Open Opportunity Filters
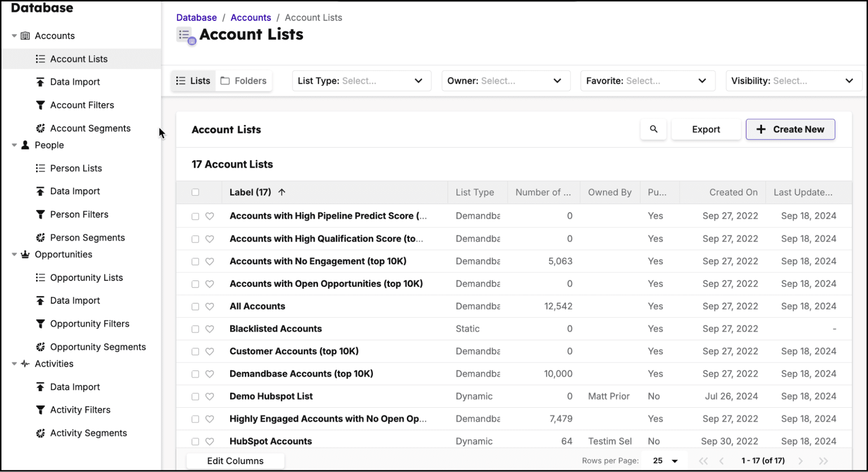868x472 pixels. [89, 323]
